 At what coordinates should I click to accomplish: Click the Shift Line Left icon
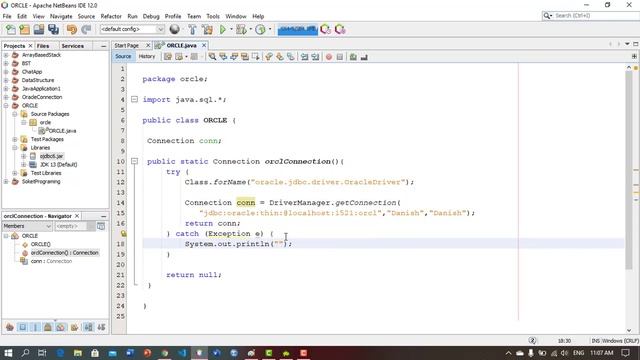coord(304,57)
